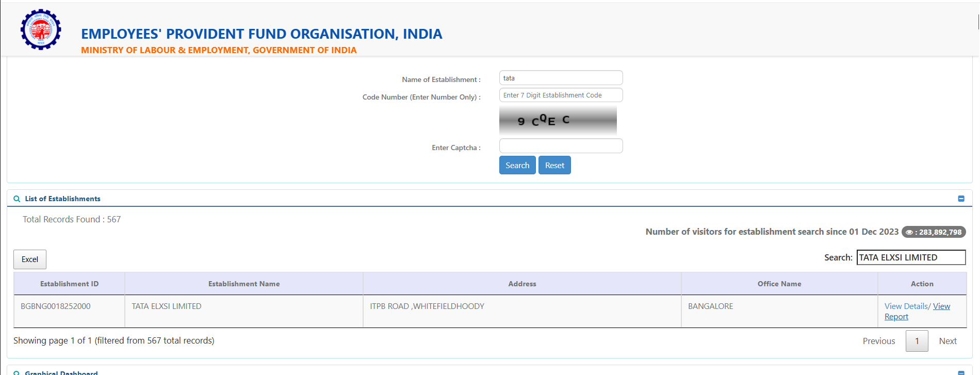Click magnifier icon beside List of Establishments
Screen dimensions: 980x375
[x=17, y=199]
